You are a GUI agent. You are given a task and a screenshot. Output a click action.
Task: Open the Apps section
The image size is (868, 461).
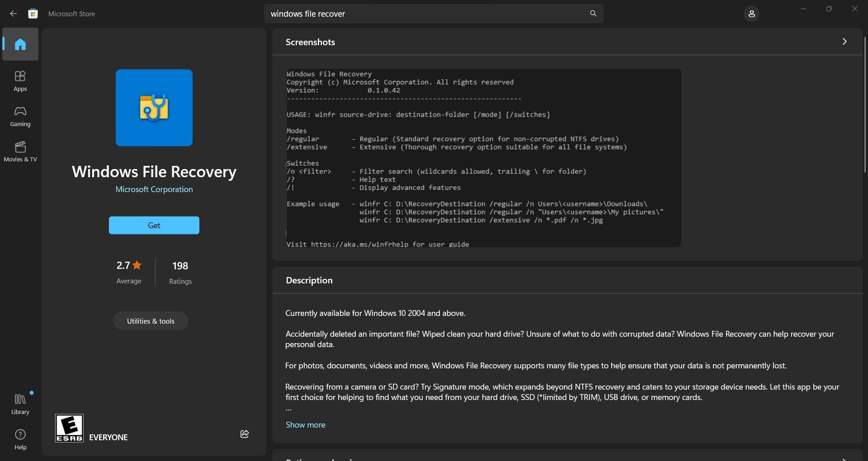20,81
